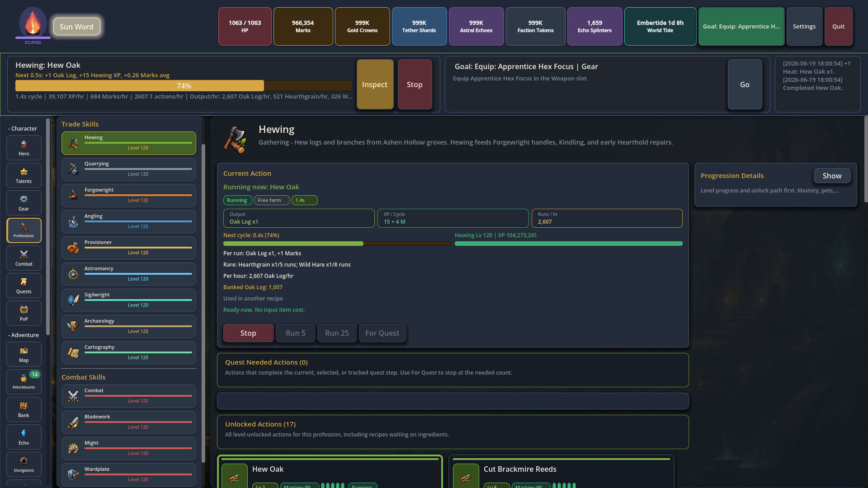Click the Hewing axe header icon
Screen dimensions: 868x488
[236, 139]
